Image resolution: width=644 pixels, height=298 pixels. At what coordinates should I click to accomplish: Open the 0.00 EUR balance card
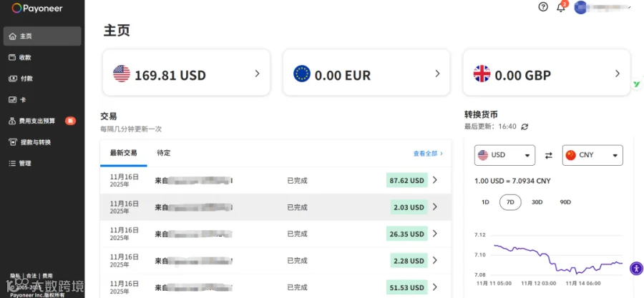(366, 73)
